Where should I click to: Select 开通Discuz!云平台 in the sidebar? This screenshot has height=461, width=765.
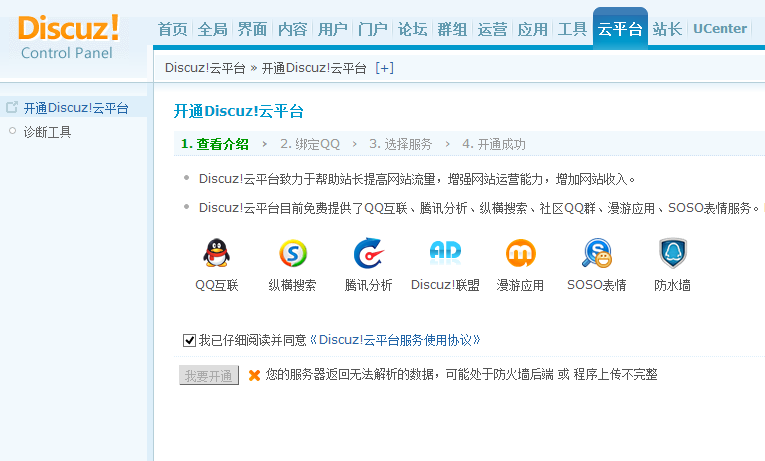76,108
